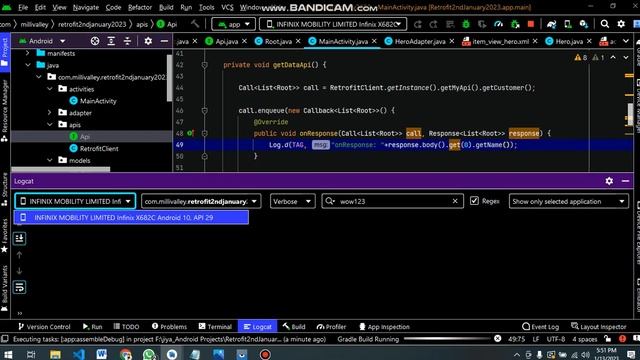Open the Layout Inspector
640x360 pixels.
[x=598, y=327]
